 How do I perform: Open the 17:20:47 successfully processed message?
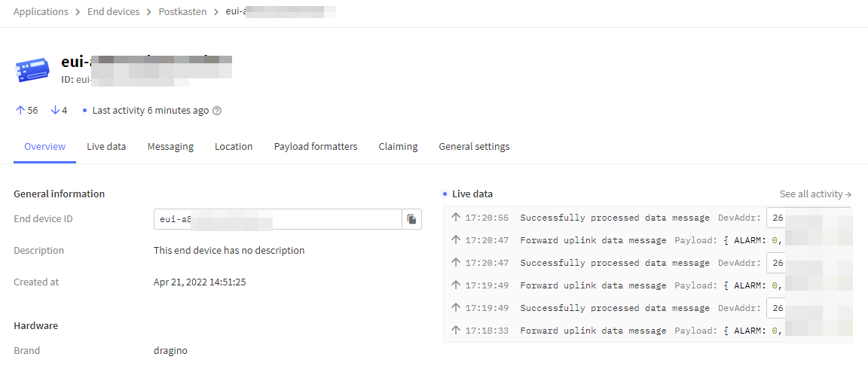pyautogui.click(x=648, y=263)
